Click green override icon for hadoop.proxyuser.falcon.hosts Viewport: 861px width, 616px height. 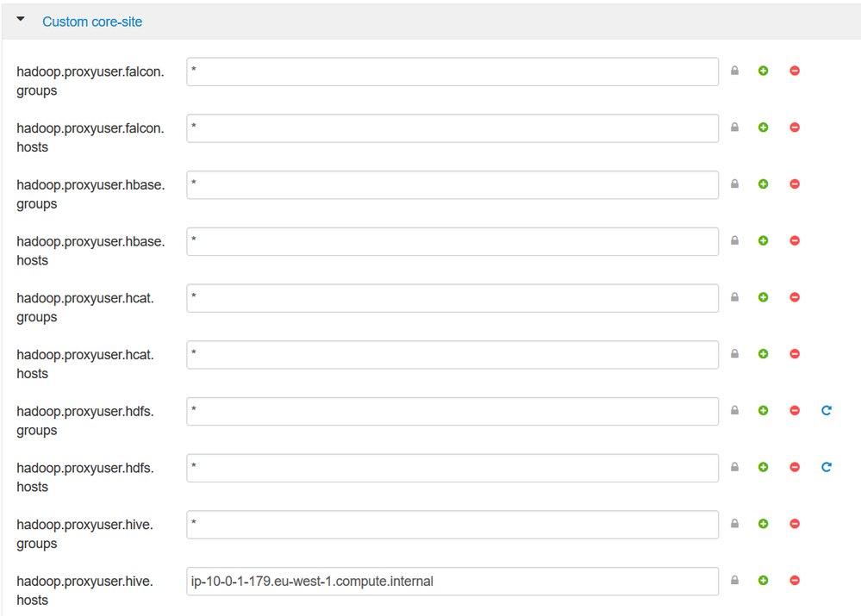(763, 128)
